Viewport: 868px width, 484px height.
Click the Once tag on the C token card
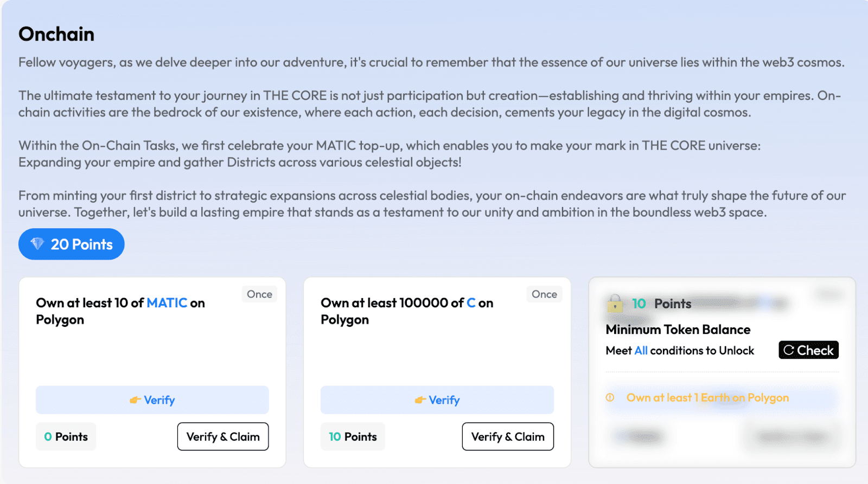tap(544, 294)
